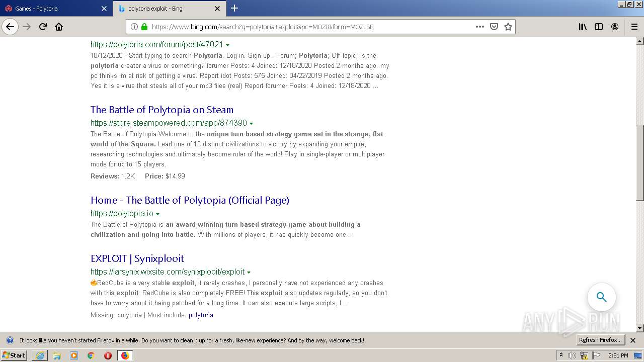
Task: Dismiss the Firefox refresh notification bar
Action: [x=633, y=340]
